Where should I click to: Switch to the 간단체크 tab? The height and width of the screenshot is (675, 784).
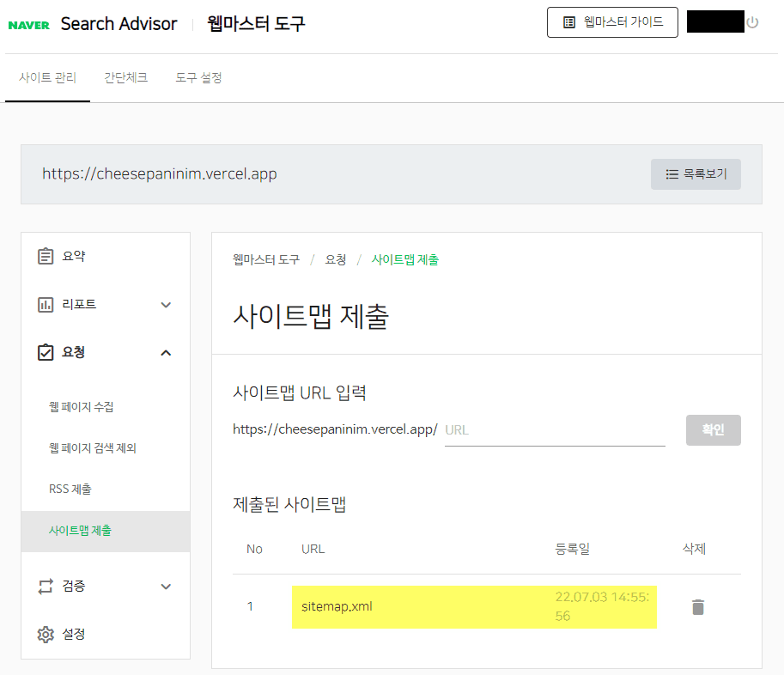pyautogui.click(x=125, y=76)
